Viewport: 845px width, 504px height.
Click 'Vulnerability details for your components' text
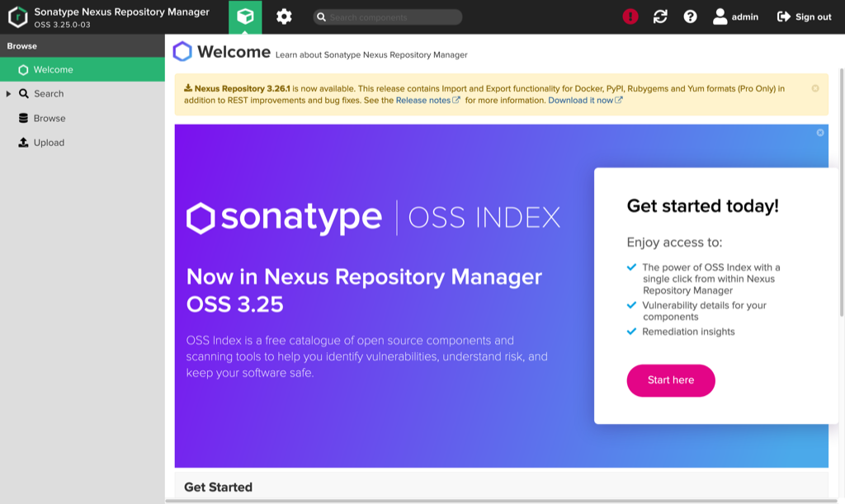[x=704, y=311]
